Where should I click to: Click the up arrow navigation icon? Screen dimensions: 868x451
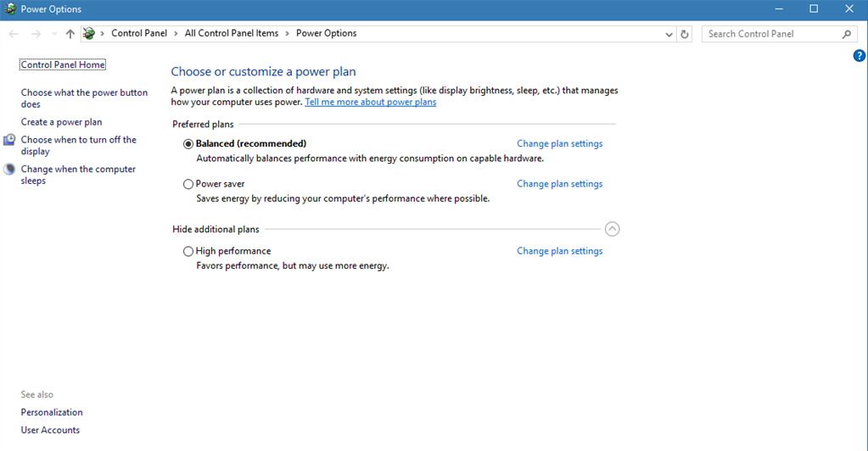tap(70, 34)
